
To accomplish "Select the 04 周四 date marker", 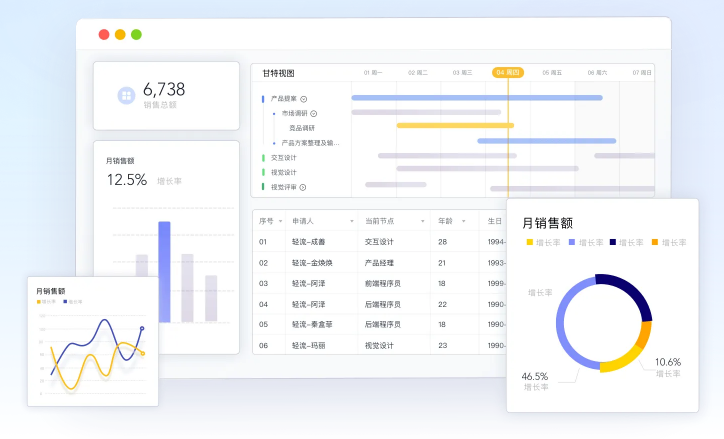I will click(x=508, y=73).
